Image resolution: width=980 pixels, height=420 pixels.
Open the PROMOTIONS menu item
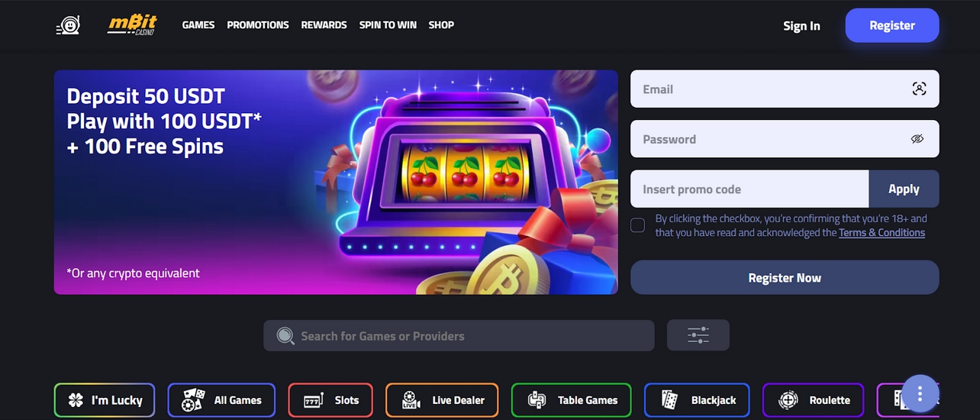[x=258, y=25]
